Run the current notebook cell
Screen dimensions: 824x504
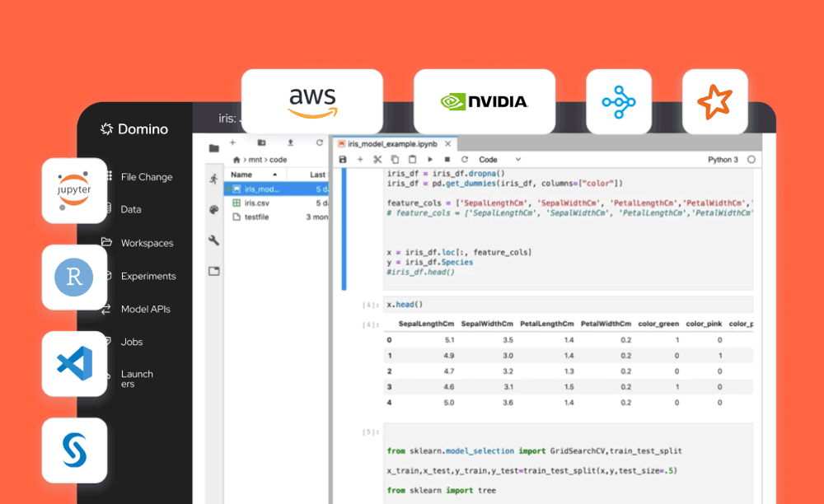pyautogui.click(x=430, y=159)
